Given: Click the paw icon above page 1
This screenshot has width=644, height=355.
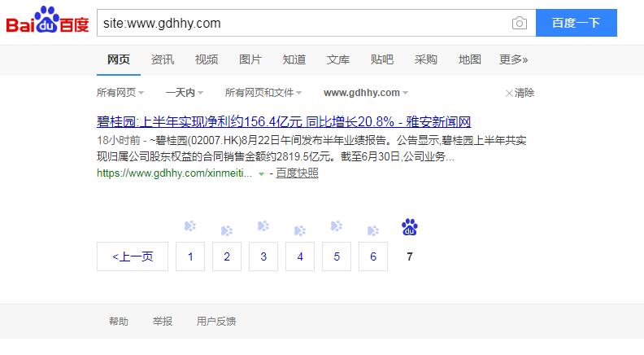Looking at the screenshot, I should pyautogui.click(x=190, y=226).
